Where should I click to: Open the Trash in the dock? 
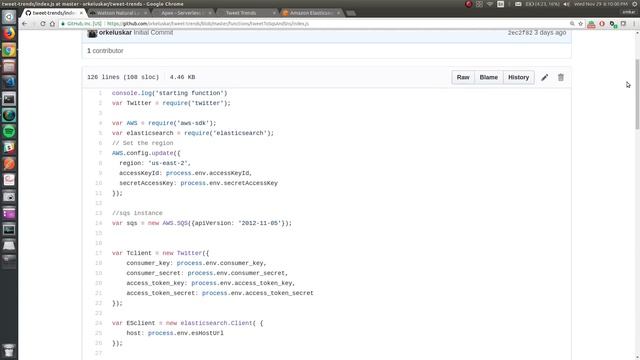click(9, 351)
